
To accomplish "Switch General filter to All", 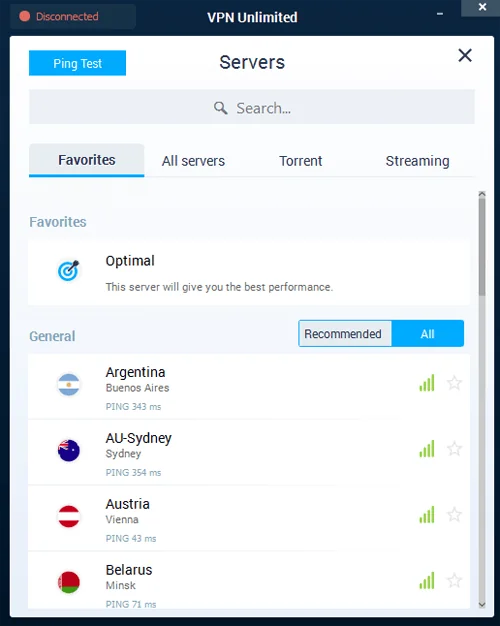I will point(428,333).
